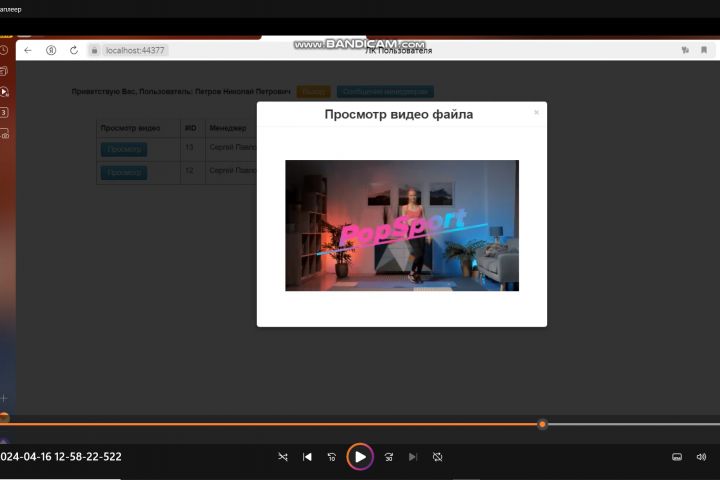
Task: Click the Менеджер column header
Action: 228,128
